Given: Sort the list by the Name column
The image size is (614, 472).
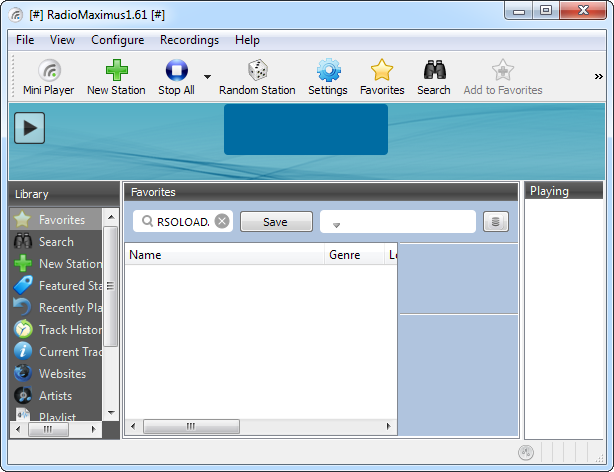Looking at the screenshot, I should (225, 255).
